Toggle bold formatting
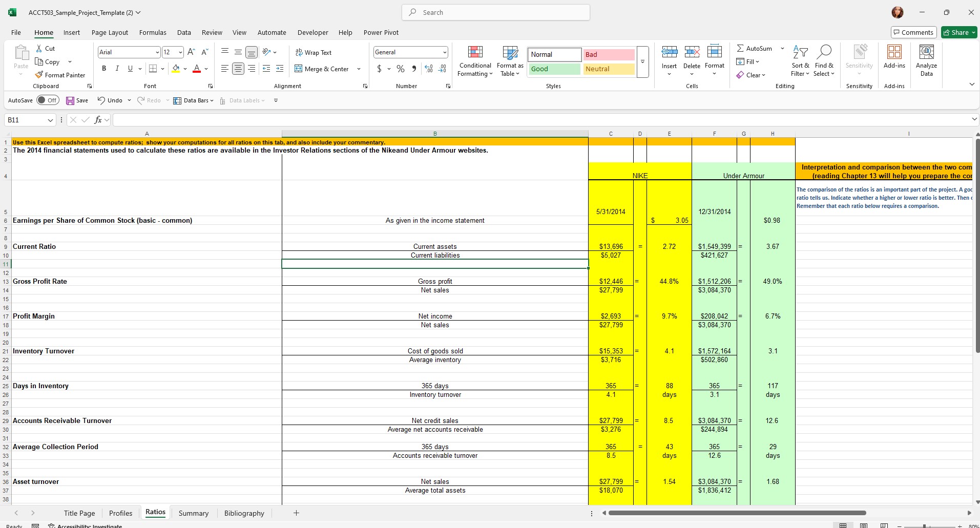Screen dimensions: 980x528 103,68
